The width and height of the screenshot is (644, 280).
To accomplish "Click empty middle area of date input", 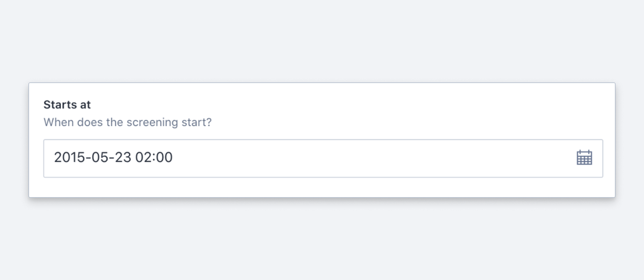I will (350, 158).
